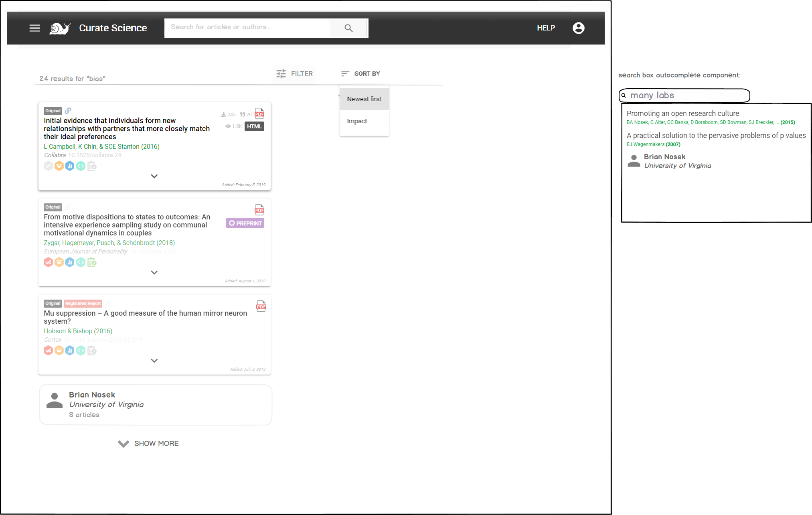The width and height of the screenshot is (812, 515).
Task: Click the permalink chain icon beside the Original tag
Action: click(68, 111)
